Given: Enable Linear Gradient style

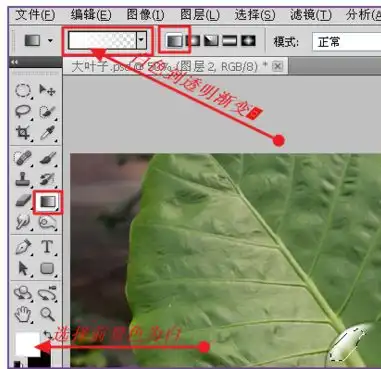Looking at the screenshot, I should point(175,41).
